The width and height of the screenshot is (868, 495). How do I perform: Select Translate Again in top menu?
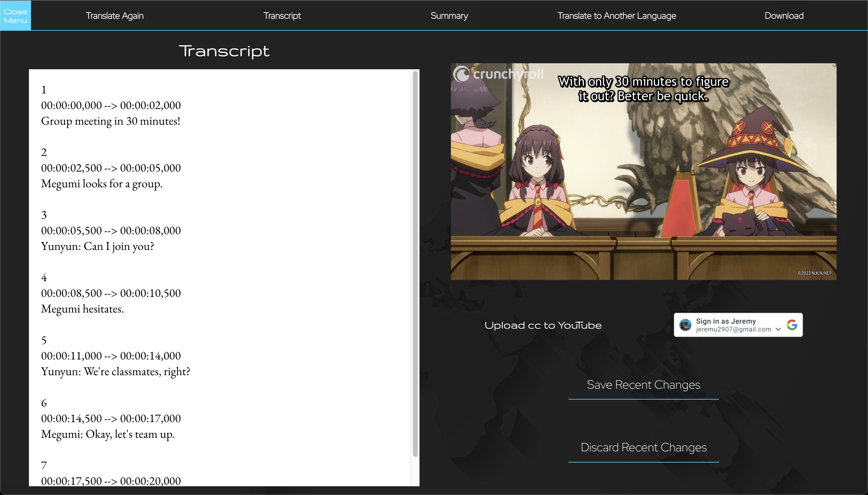coord(114,16)
